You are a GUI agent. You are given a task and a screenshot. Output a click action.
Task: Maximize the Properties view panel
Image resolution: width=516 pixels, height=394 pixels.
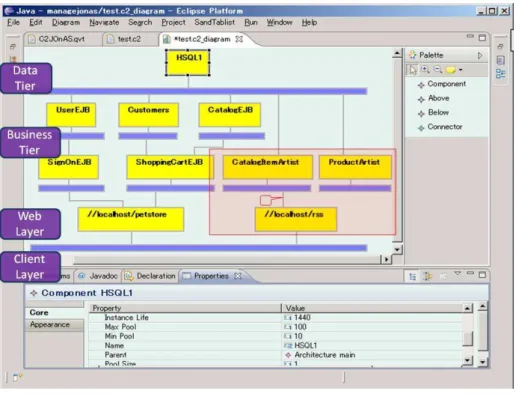(482, 275)
